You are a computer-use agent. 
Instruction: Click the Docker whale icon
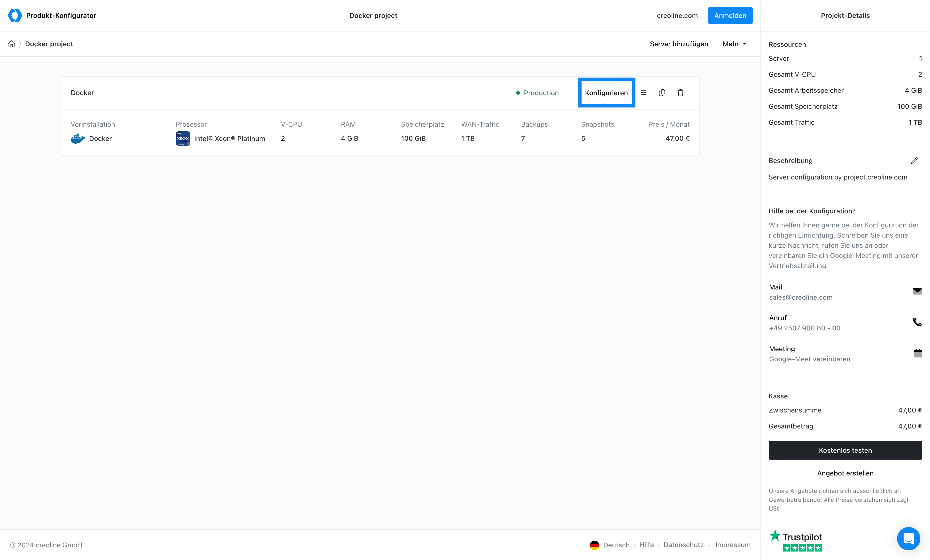coord(78,139)
